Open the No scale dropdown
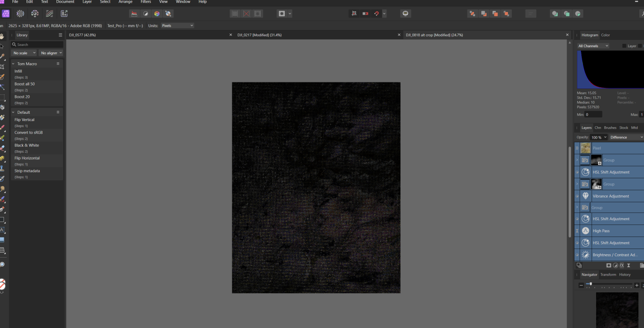This screenshot has height=328, width=644. tap(24, 53)
